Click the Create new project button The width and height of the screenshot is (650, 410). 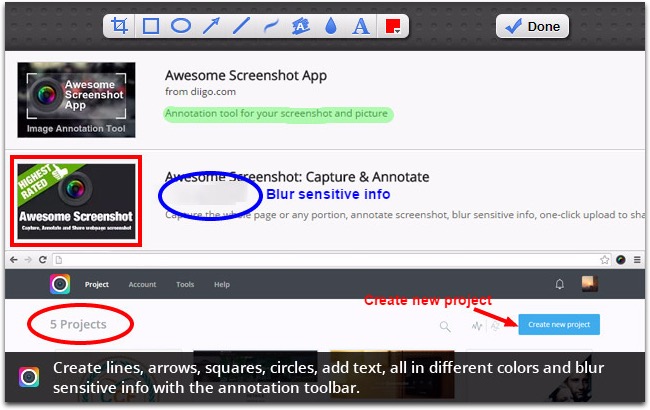(559, 324)
